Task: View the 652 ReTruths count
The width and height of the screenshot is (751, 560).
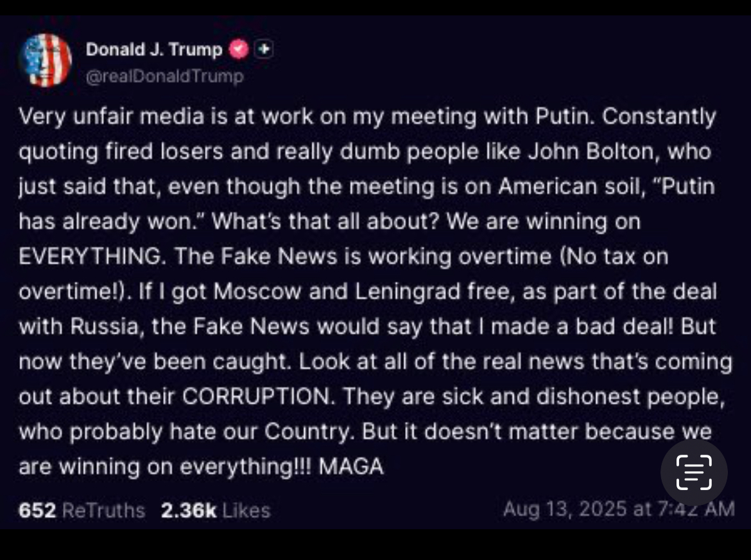Action: [x=82, y=510]
